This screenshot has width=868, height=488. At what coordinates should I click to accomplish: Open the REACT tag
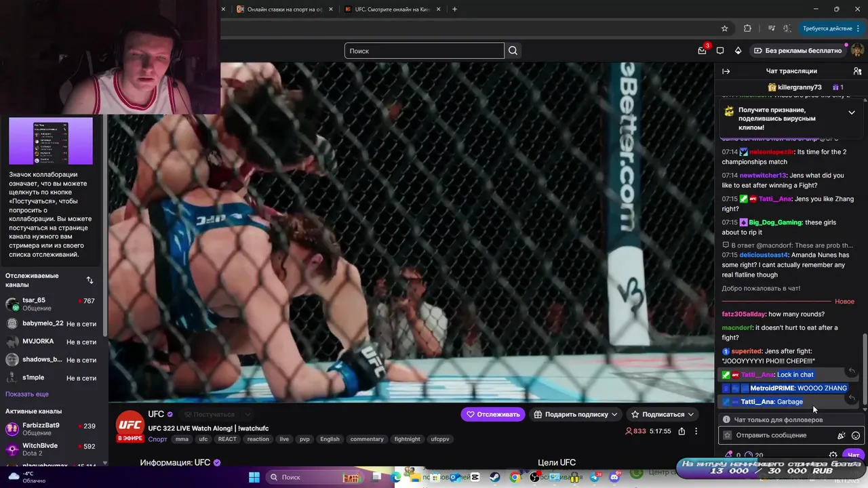pos(227,439)
